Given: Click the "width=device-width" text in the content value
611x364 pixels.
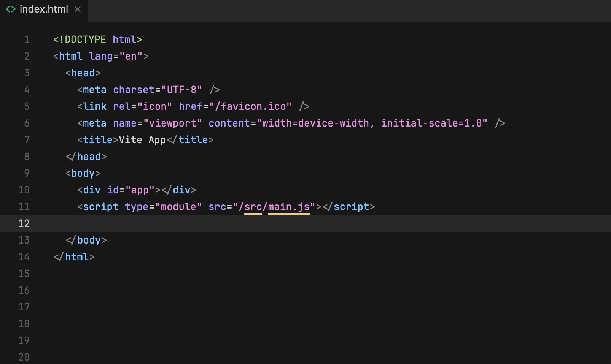Looking at the screenshot, I should (x=316, y=123).
